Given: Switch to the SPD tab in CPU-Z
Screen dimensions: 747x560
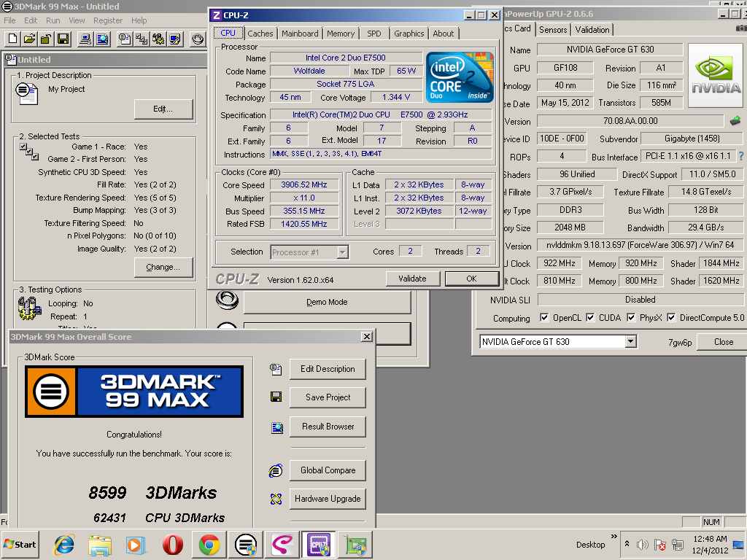Looking at the screenshot, I should pos(374,34).
